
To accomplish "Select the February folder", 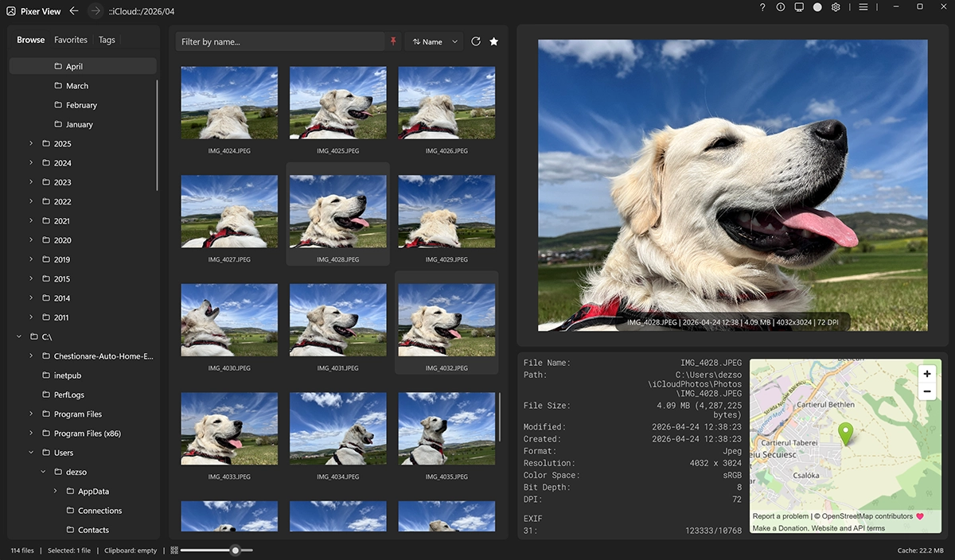I will click(x=83, y=105).
